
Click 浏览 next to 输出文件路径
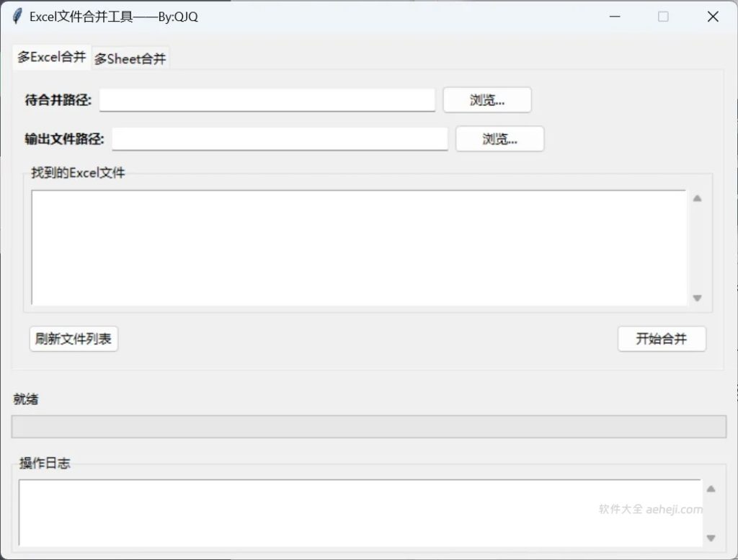(x=499, y=138)
